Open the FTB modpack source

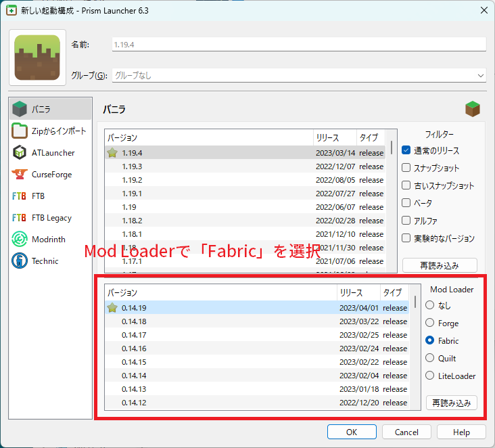(51, 196)
